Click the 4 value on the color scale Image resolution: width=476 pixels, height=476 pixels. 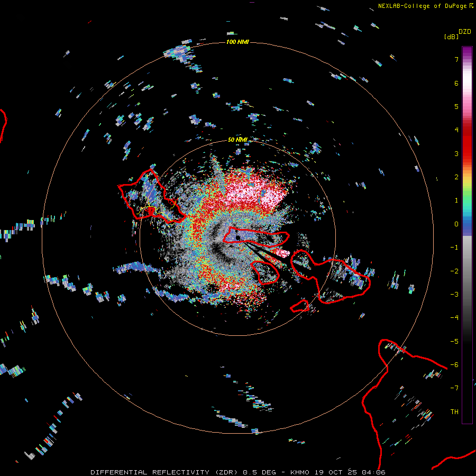456,130
